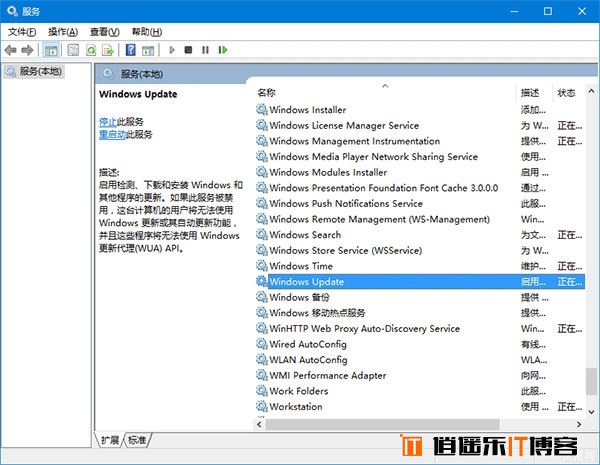
Task: Click the Forward arrow toolbar icon
Action: pos(27,50)
